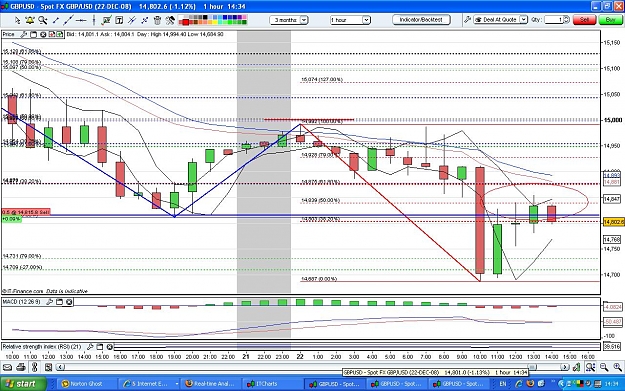Activate the magnifier zoom tool
625x391 pixels.
point(42,20)
